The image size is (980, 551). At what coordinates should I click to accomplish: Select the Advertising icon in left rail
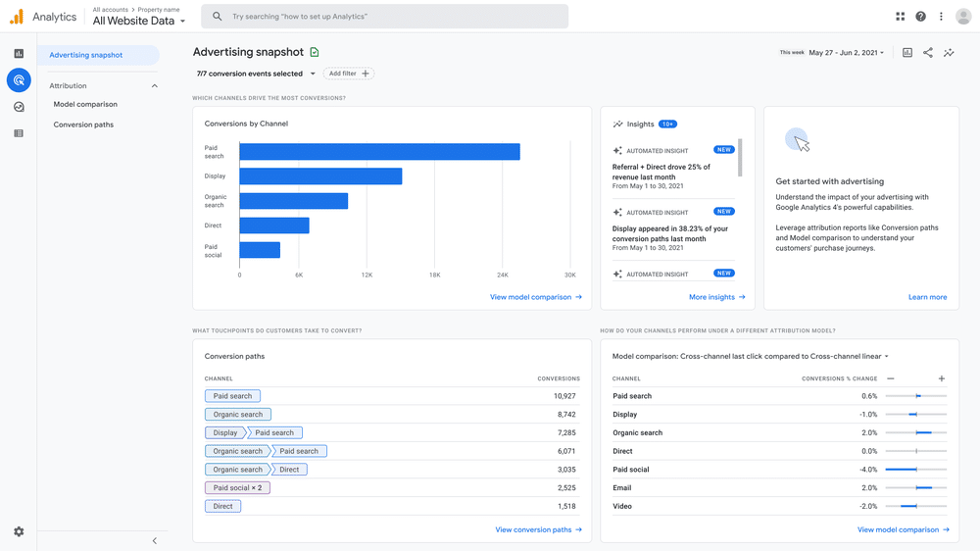19,80
